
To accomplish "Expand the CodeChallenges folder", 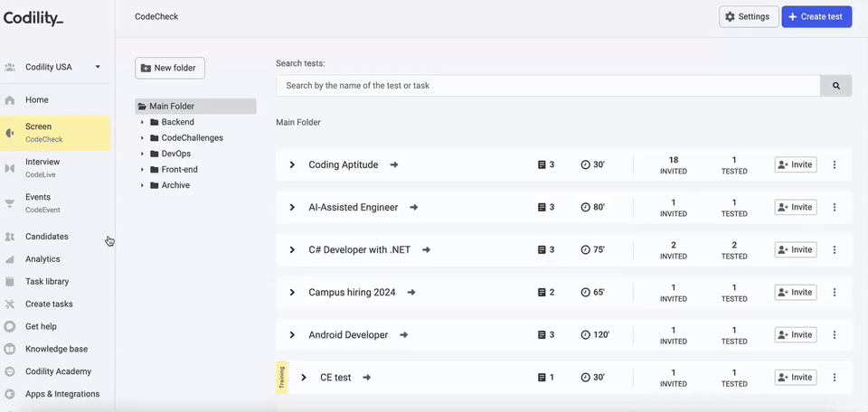I will pyautogui.click(x=142, y=138).
